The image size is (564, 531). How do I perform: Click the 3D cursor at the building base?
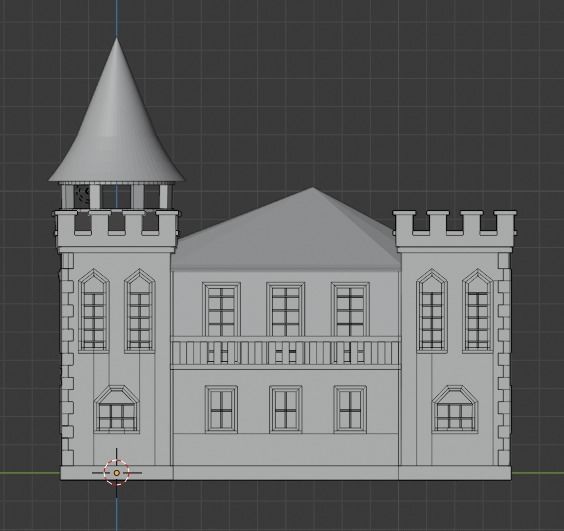116,472
